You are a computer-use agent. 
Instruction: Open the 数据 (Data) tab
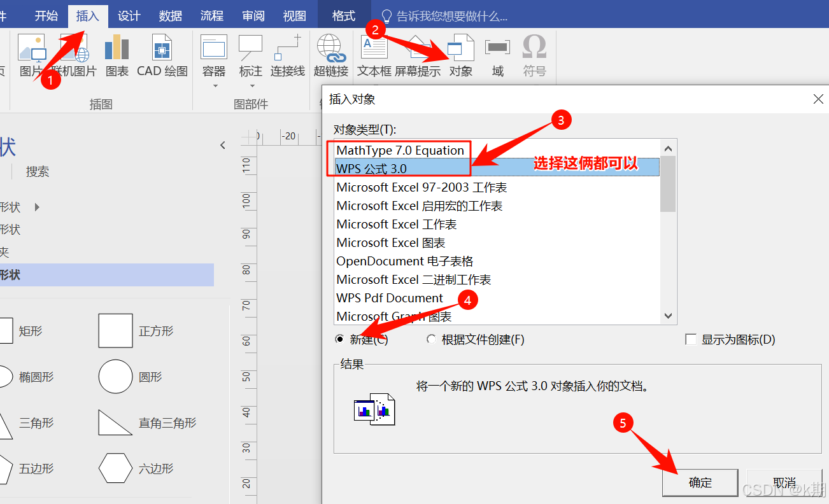pos(171,16)
